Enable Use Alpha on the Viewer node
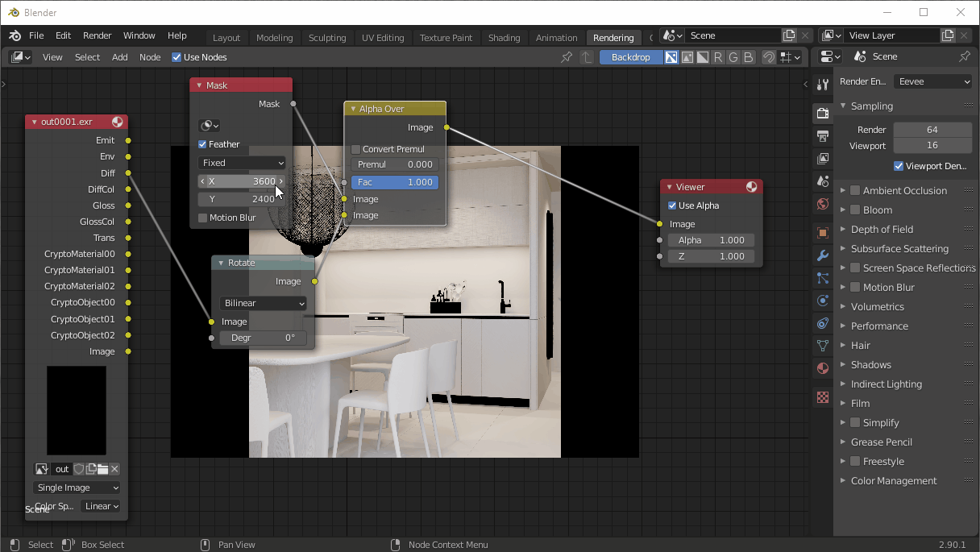The height and width of the screenshot is (552, 980). tap(671, 205)
